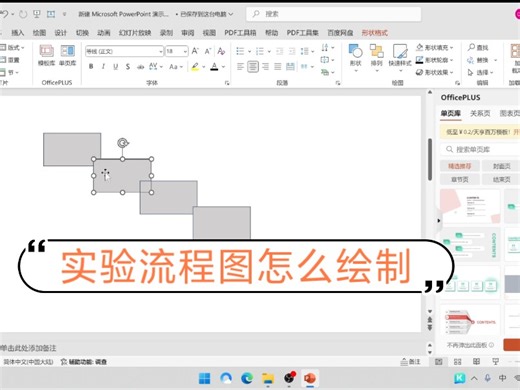
Task: Open Windows Start menu
Action: coord(204,378)
